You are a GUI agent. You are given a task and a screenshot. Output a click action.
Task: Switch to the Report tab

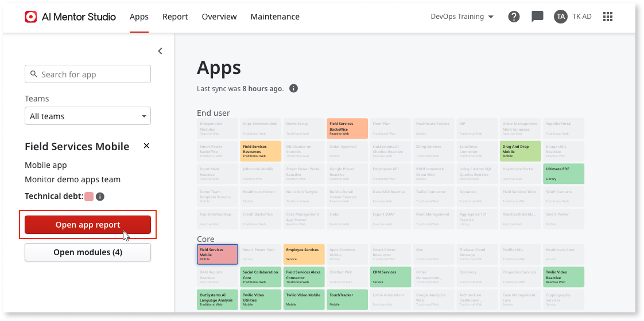(175, 17)
